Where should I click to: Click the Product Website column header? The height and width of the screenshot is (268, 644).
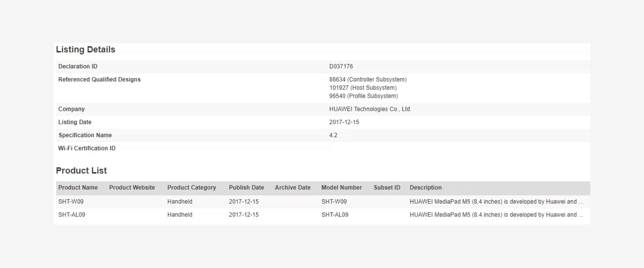[132, 188]
